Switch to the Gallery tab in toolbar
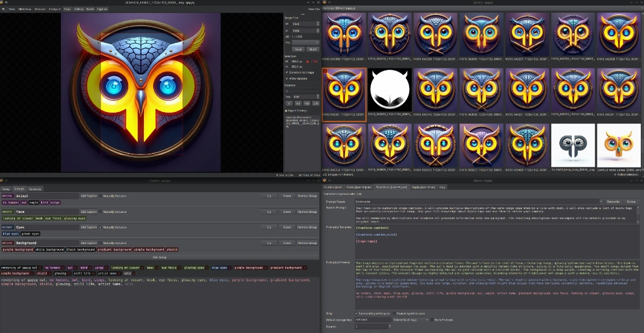The image size is (644, 333). 79,9
